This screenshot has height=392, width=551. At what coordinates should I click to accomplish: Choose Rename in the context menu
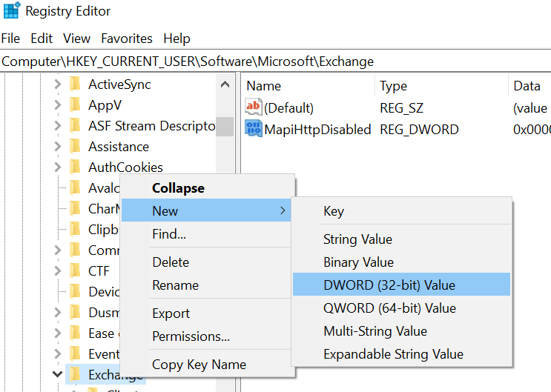click(x=206, y=285)
